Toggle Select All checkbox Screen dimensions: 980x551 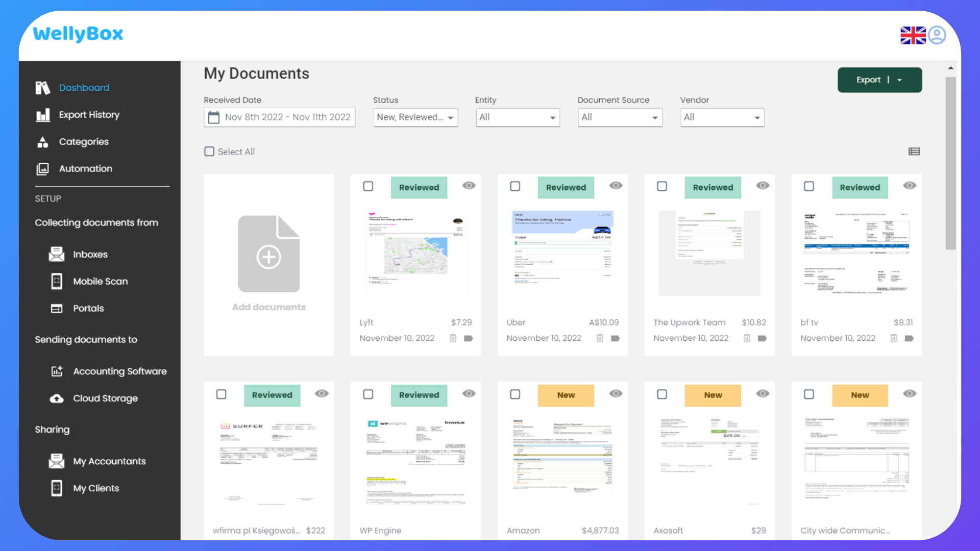tap(209, 152)
